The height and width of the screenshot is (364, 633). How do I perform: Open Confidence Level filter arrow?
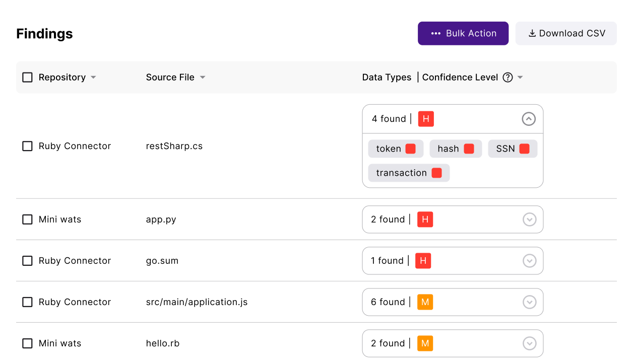520,78
